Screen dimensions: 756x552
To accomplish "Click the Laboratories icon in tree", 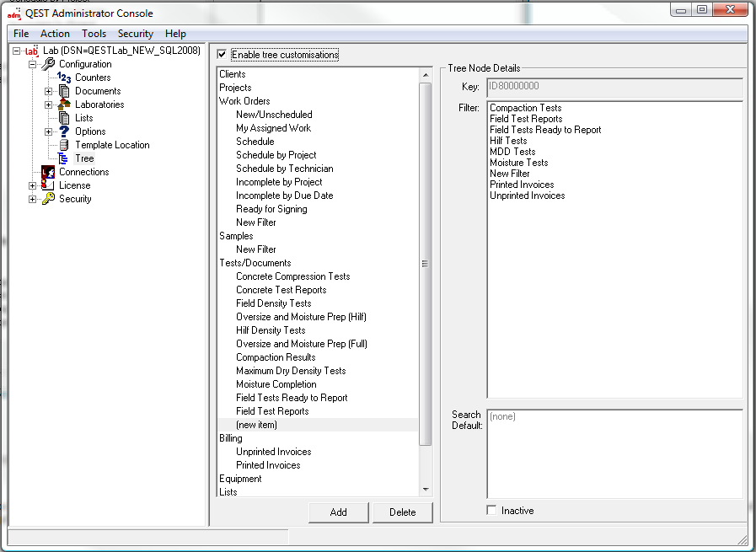I will [64, 105].
